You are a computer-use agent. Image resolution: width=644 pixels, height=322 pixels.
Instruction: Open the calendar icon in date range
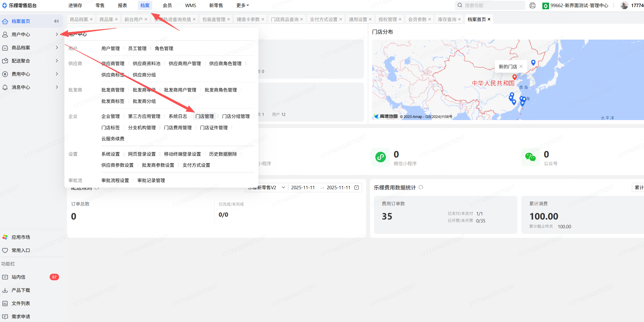point(357,187)
